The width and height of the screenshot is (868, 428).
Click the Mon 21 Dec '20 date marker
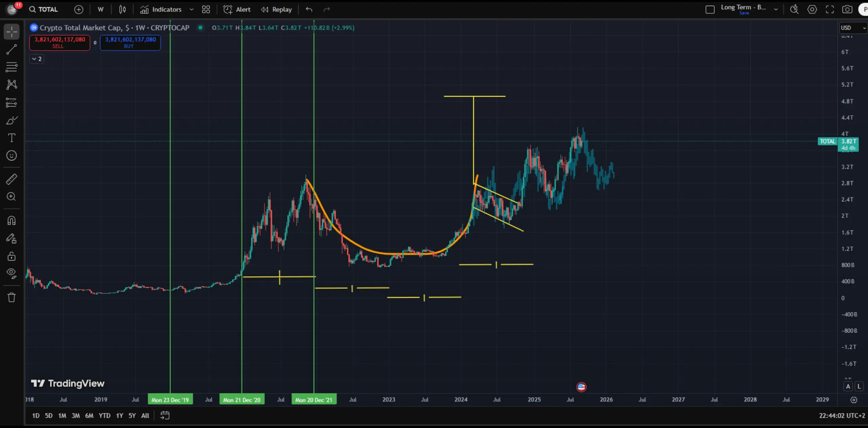242,400
